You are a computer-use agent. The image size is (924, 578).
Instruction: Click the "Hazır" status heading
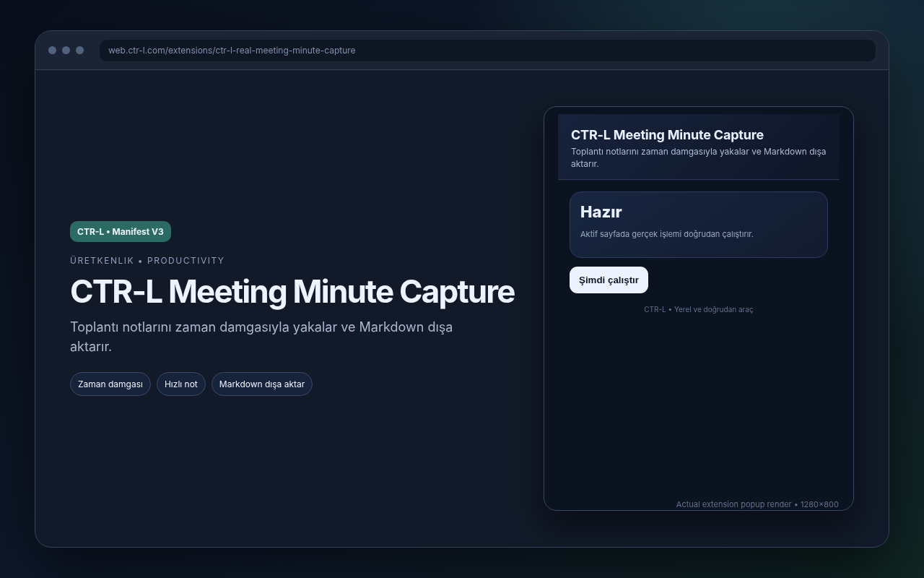coord(601,212)
